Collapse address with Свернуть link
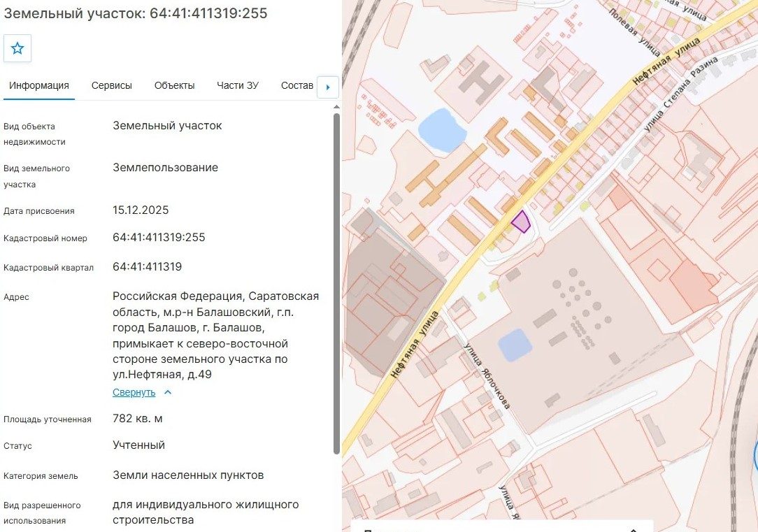Image resolution: width=758 pixels, height=532 pixels. pyautogui.click(x=134, y=392)
